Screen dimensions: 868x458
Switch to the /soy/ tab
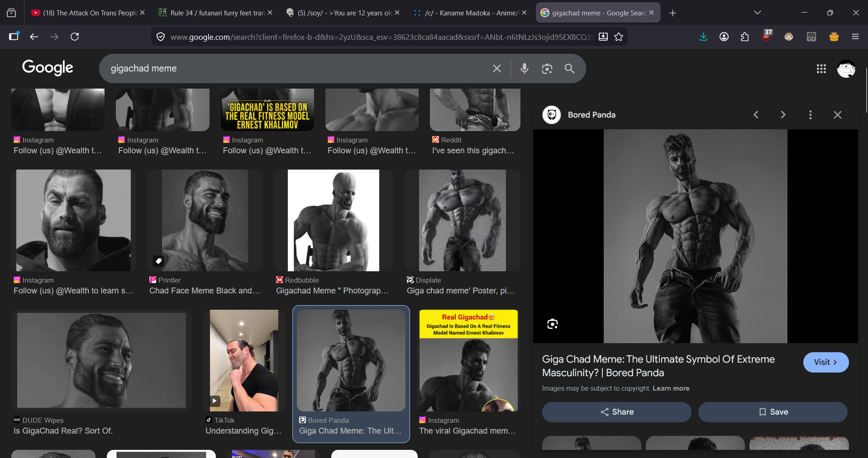coord(343,13)
